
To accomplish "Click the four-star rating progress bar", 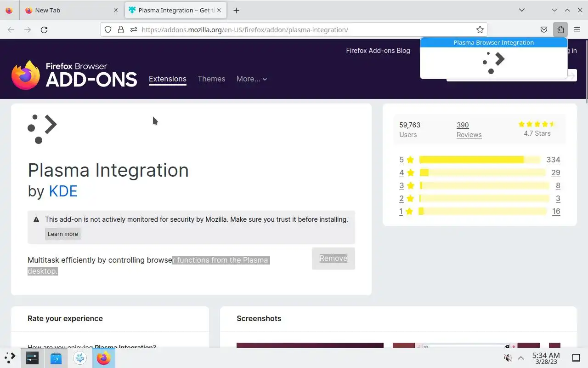I will click(x=482, y=172).
